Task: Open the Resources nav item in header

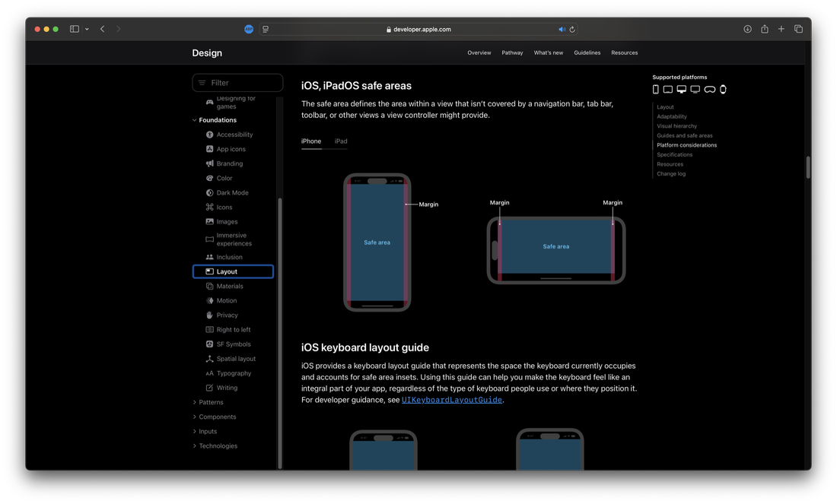Action: [x=625, y=52]
